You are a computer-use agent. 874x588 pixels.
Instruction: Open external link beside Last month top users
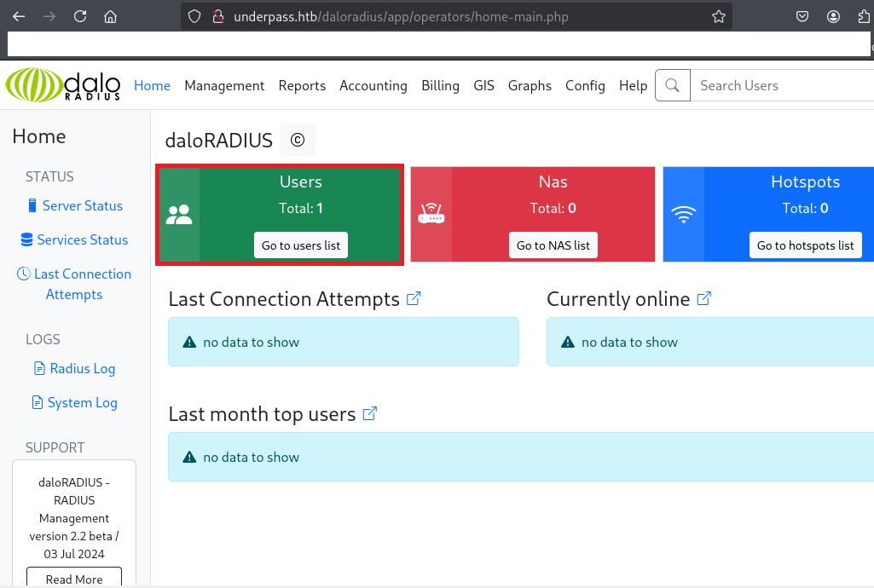(x=370, y=414)
